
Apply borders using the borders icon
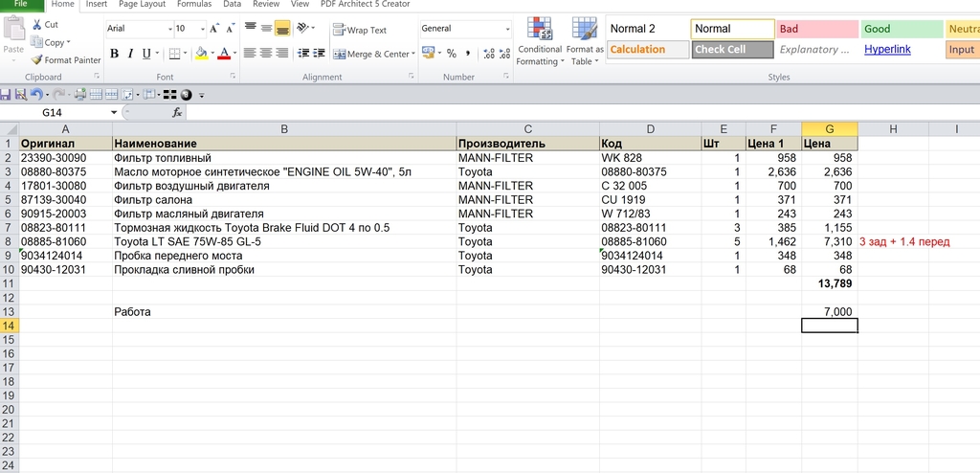click(174, 54)
